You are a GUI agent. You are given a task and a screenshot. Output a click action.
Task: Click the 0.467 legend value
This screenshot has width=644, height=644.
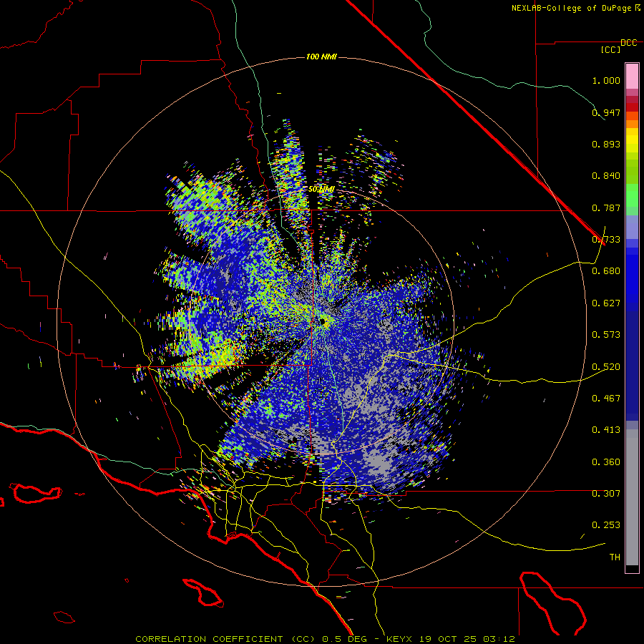(606, 399)
